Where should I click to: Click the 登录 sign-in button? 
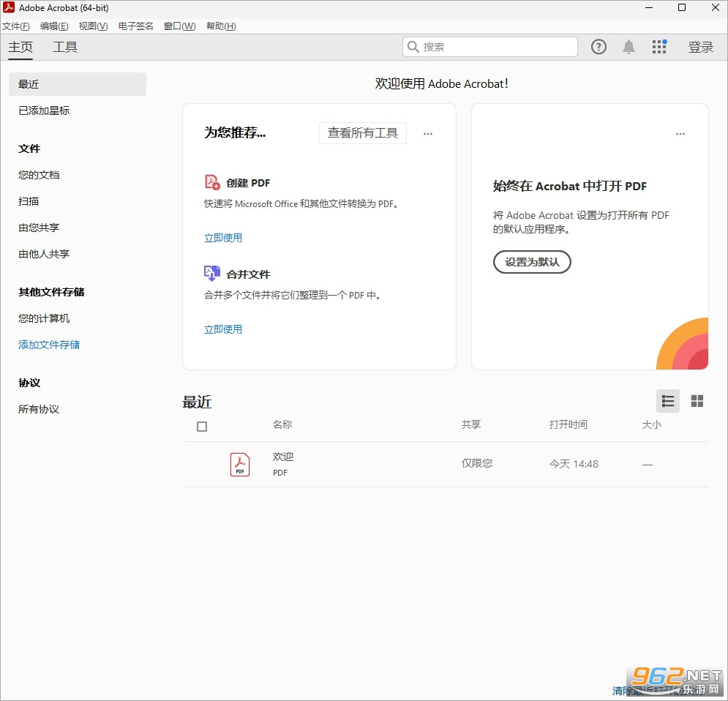coord(701,47)
